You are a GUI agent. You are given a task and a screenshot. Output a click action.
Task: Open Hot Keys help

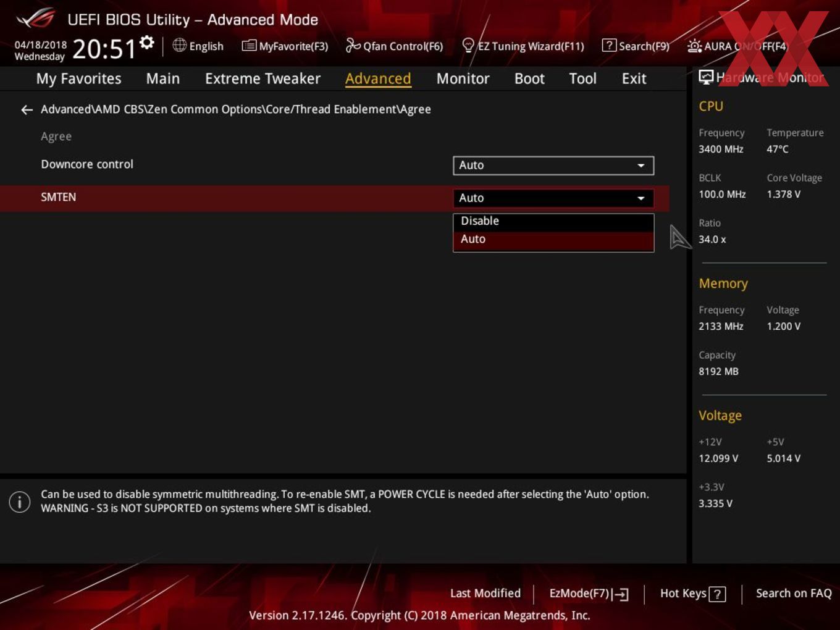tap(692, 594)
